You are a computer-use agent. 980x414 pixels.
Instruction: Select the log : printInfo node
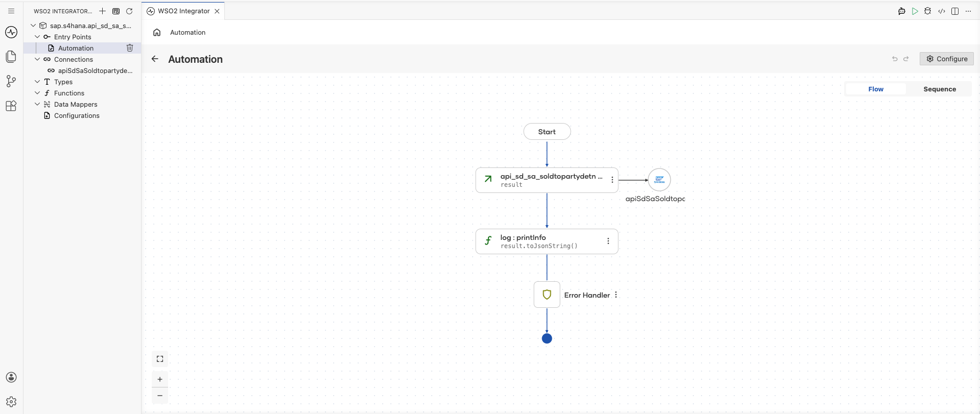[x=547, y=241]
